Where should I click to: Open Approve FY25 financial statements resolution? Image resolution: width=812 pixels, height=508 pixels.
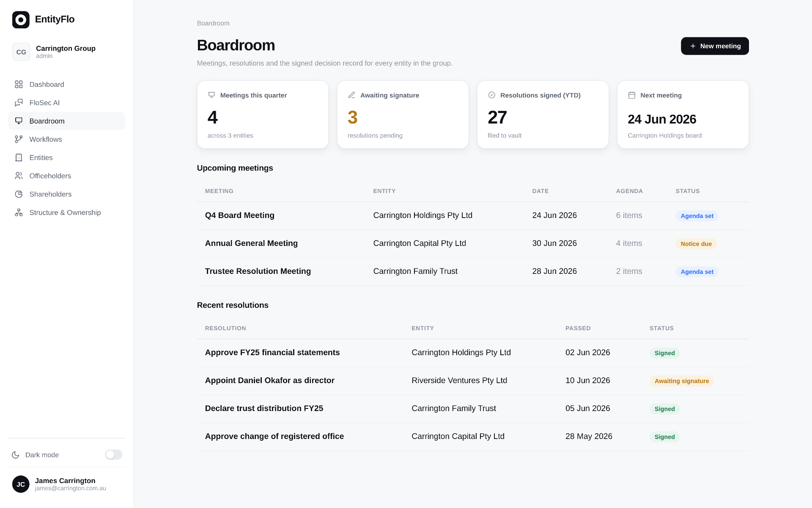pos(473,353)
